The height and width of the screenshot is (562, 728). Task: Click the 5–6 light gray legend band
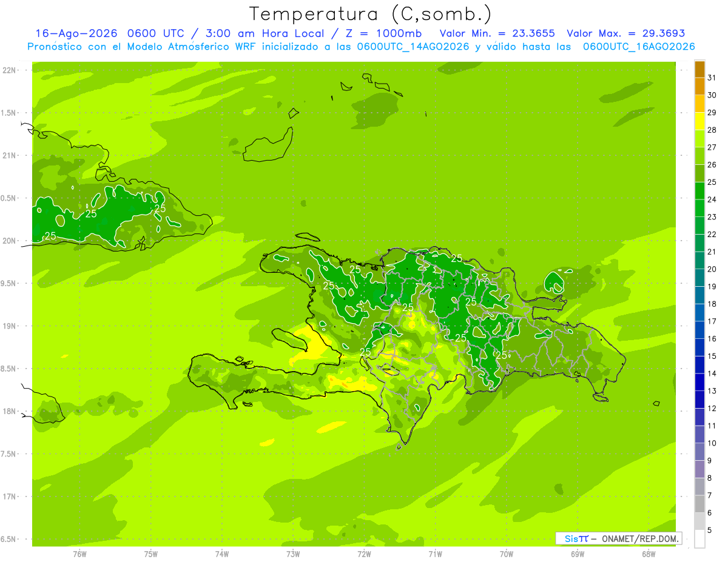pyautogui.click(x=699, y=521)
